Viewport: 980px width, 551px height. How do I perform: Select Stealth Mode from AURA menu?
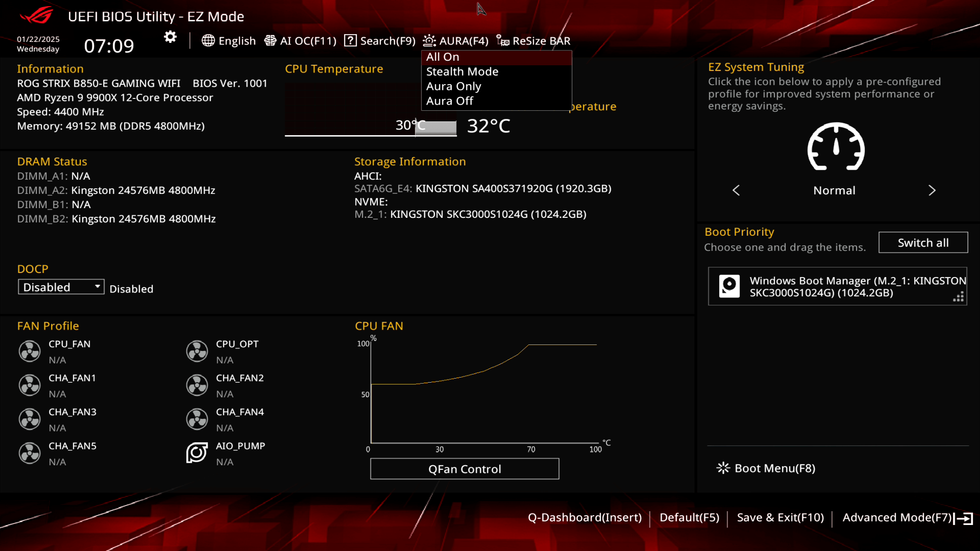click(462, 71)
